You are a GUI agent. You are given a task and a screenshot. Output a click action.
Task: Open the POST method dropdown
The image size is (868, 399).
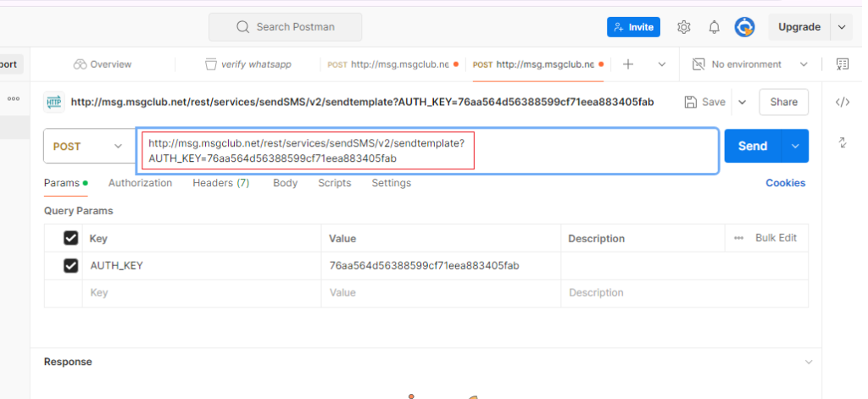pyautogui.click(x=89, y=146)
